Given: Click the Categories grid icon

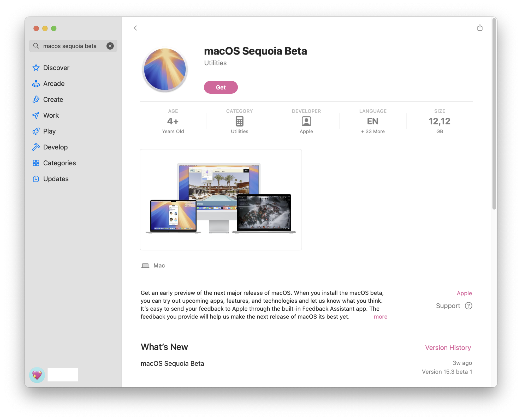Looking at the screenshot, I should (36, 163).
